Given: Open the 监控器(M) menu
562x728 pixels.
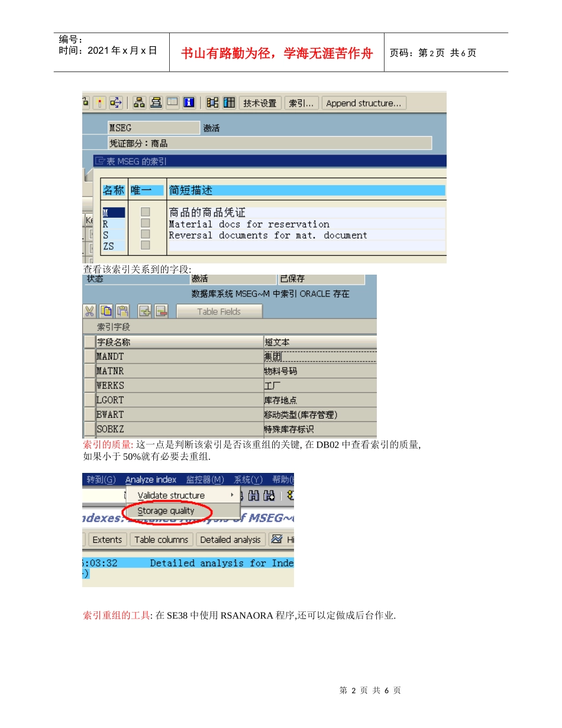Looking at the screenshot, I should [x=205, y=479].
